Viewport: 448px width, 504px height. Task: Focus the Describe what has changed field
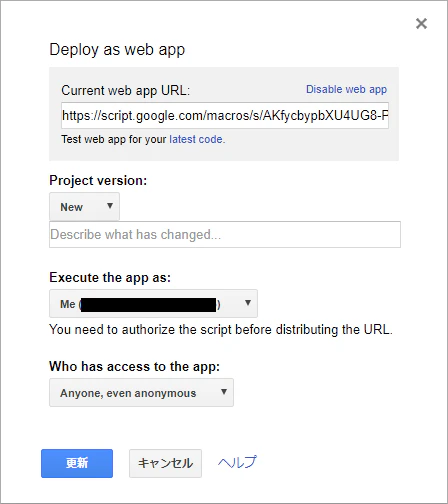(225, 234)
